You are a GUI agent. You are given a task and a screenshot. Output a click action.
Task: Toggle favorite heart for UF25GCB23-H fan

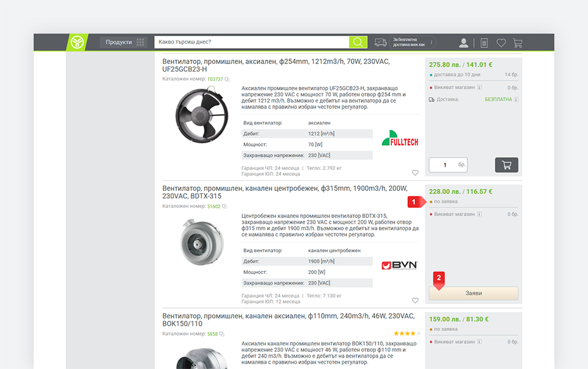415,172
